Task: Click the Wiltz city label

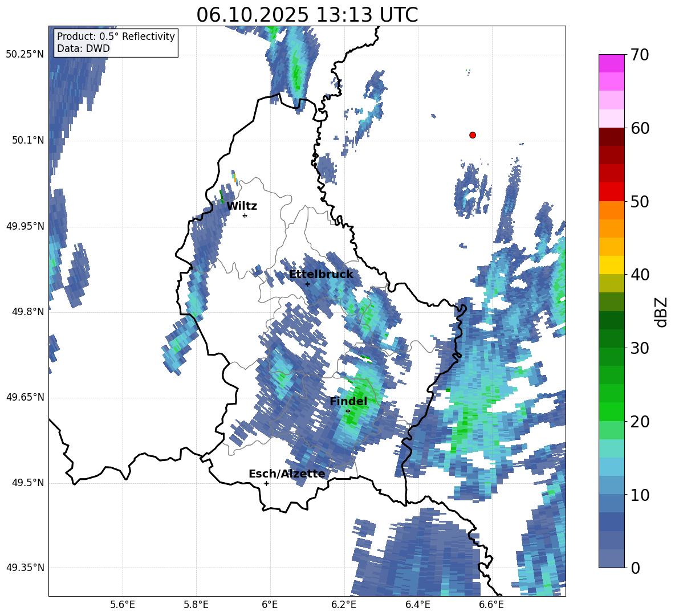Action: (242, 206)
